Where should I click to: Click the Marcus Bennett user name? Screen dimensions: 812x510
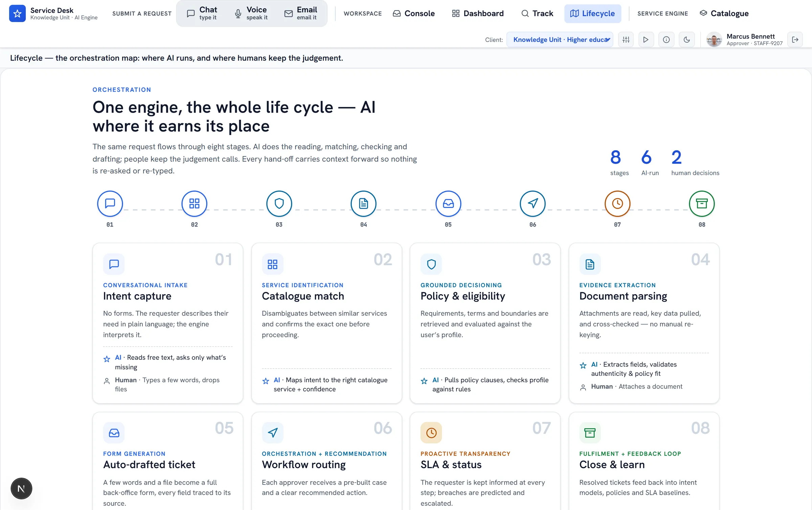point(750,36)
